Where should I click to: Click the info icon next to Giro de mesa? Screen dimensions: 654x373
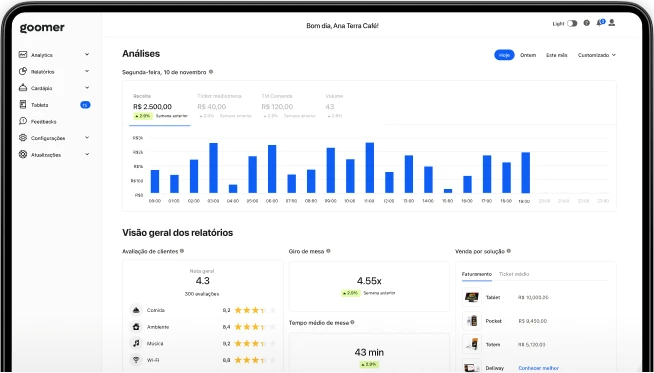point(328,251)
